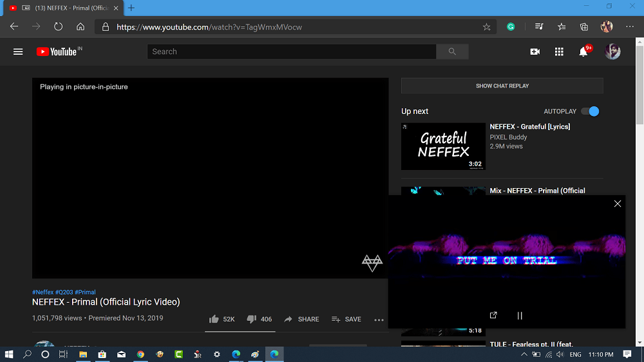Open the Windows Start menu
The width and height of the screenshot is (644, 362).
pos(8,354)
